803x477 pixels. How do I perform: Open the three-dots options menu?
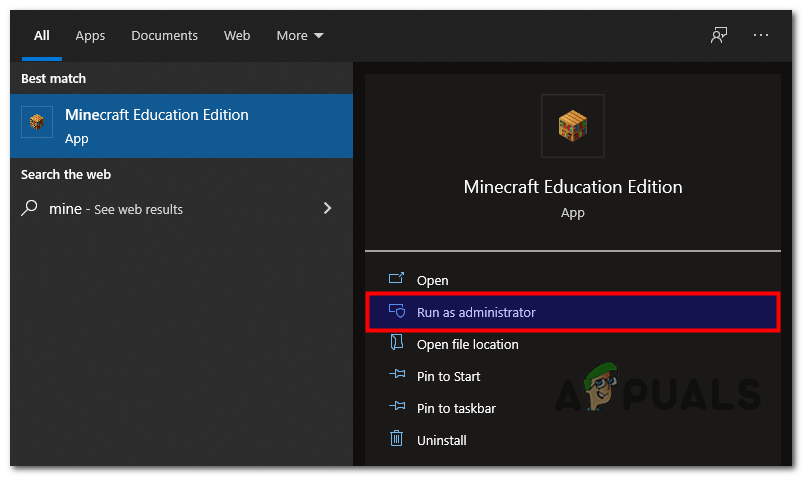[760, 35]
